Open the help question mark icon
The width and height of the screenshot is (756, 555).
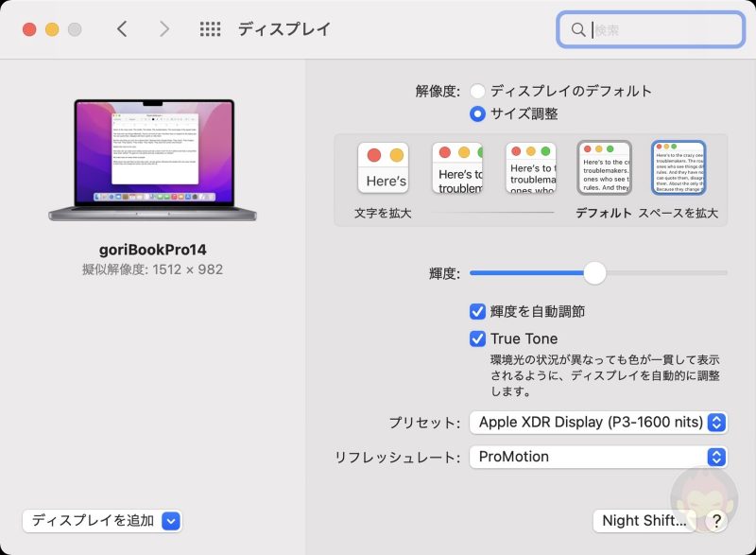pyautogui.click(x=716, y=520)
